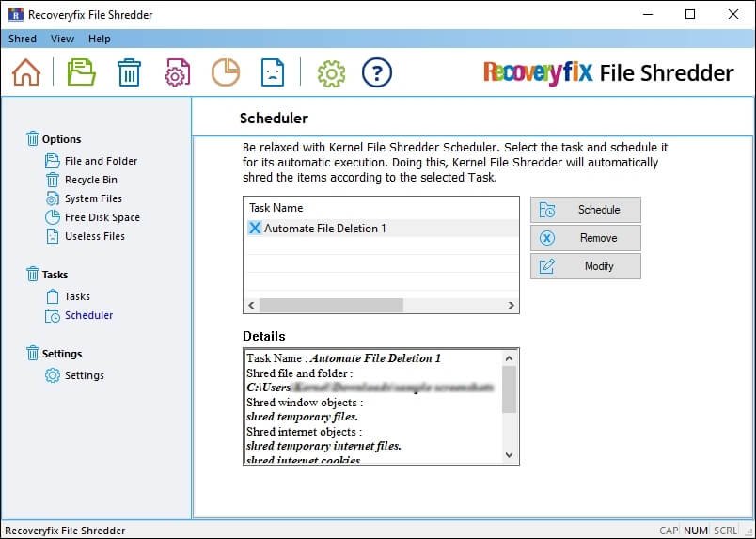The height and width of the screenshot is (539, 756).
Task: Select the Recycle Bin toolbar icon
Action: pyautogui.click(x=129, y=72)
